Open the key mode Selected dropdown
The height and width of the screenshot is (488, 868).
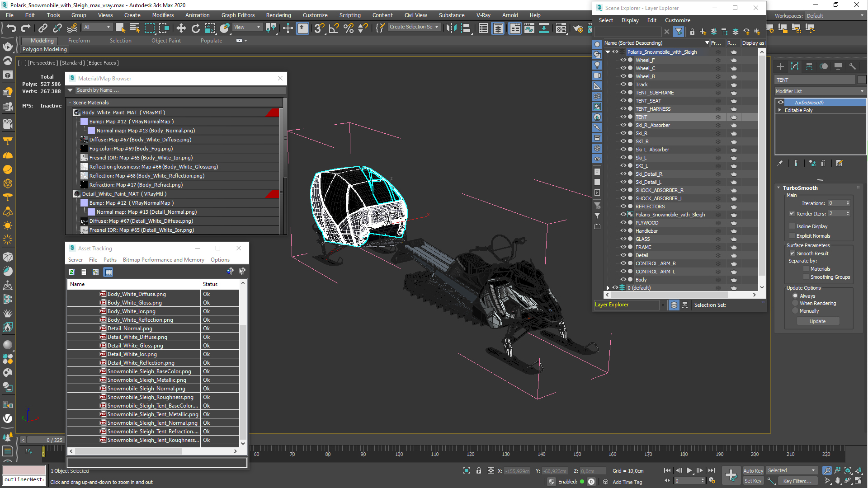792,471
